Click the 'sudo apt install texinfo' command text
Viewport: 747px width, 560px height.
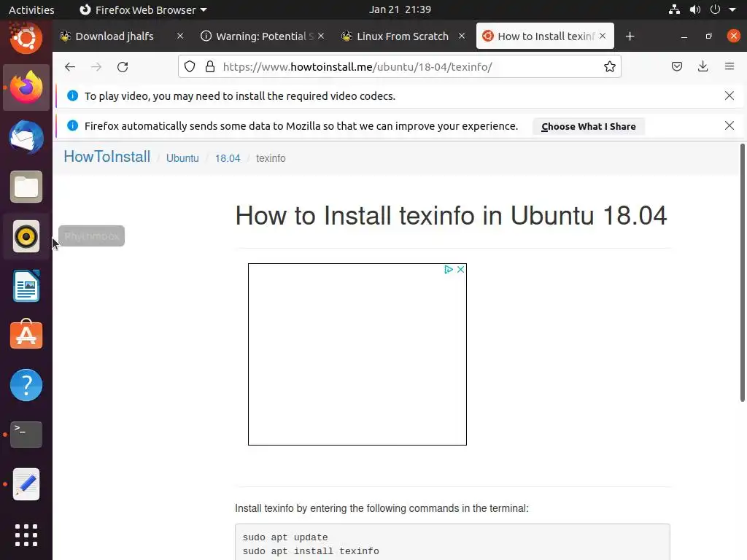point(311,551)
